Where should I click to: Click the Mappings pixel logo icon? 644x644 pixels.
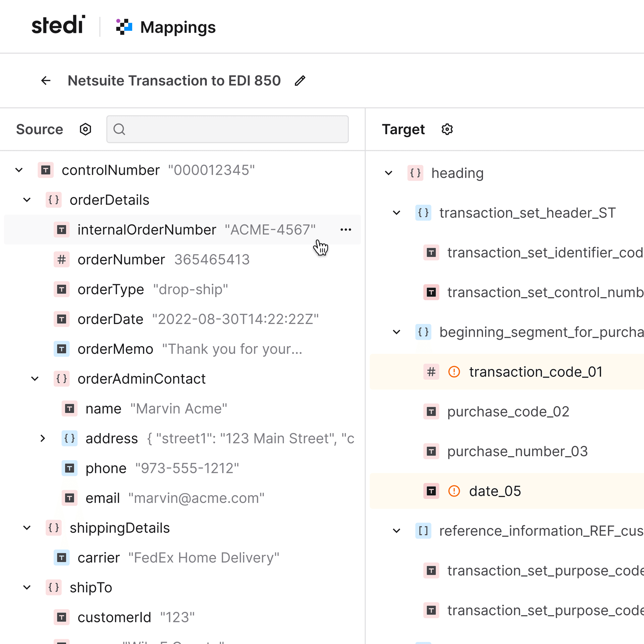pos(124,26)
